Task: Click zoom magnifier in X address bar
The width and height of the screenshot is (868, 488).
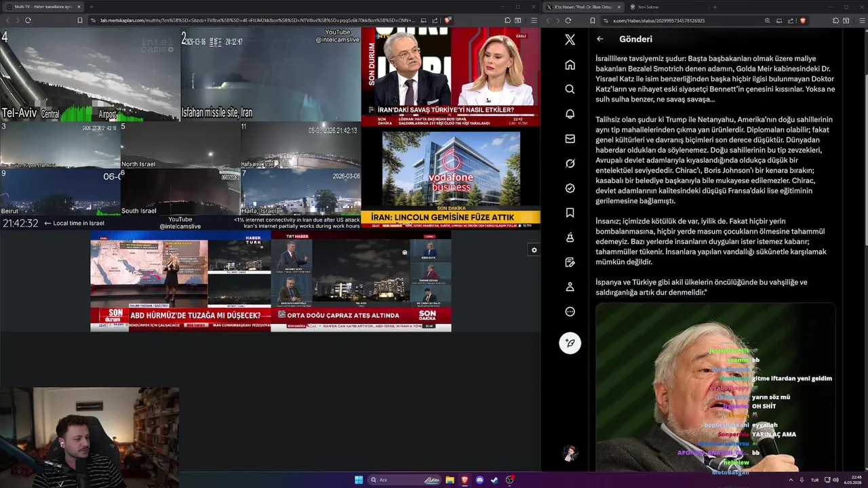Action: (x=767, y=20)
